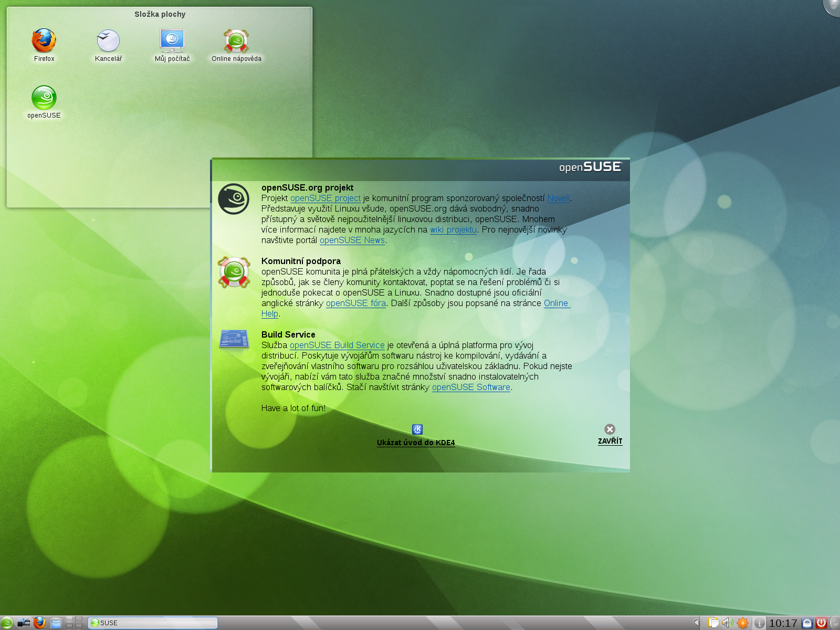Click the 10:17 panel clock
This screenshot has height=630, width=840.
point(783,623)
